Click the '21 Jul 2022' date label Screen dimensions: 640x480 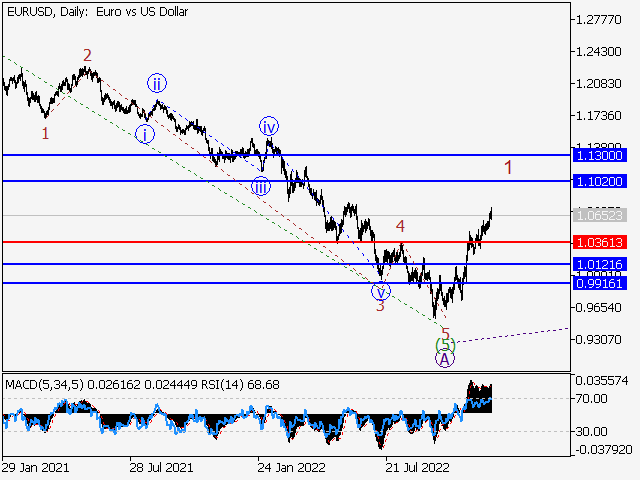(418, 468)
